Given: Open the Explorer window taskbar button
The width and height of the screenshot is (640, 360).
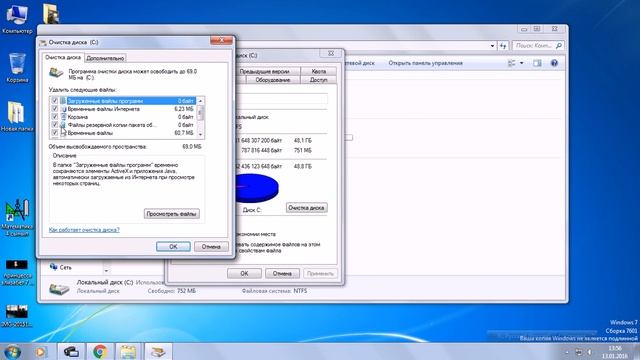Looking at the screenshot, I should (x=128, y=351).
